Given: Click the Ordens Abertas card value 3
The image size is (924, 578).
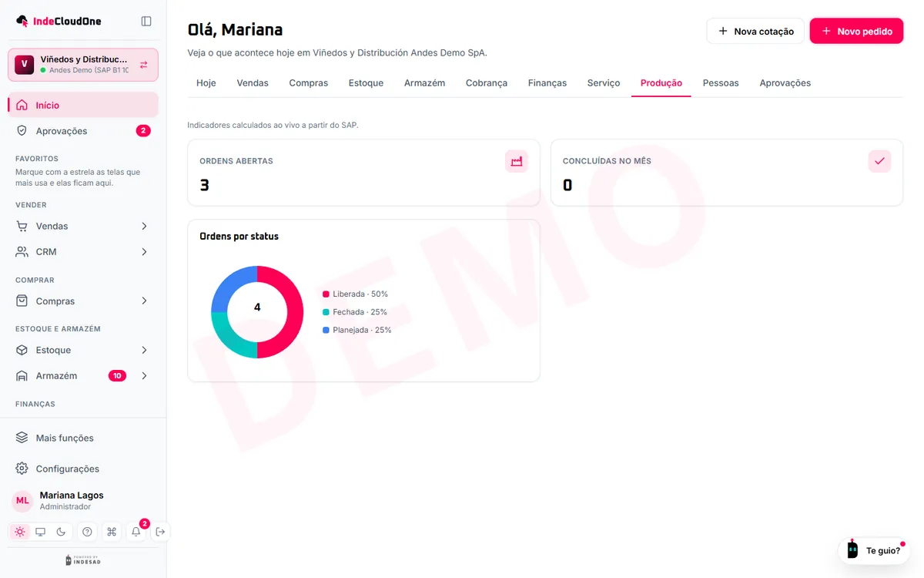Looking at the screenshot, I should (x=204, y=185).
